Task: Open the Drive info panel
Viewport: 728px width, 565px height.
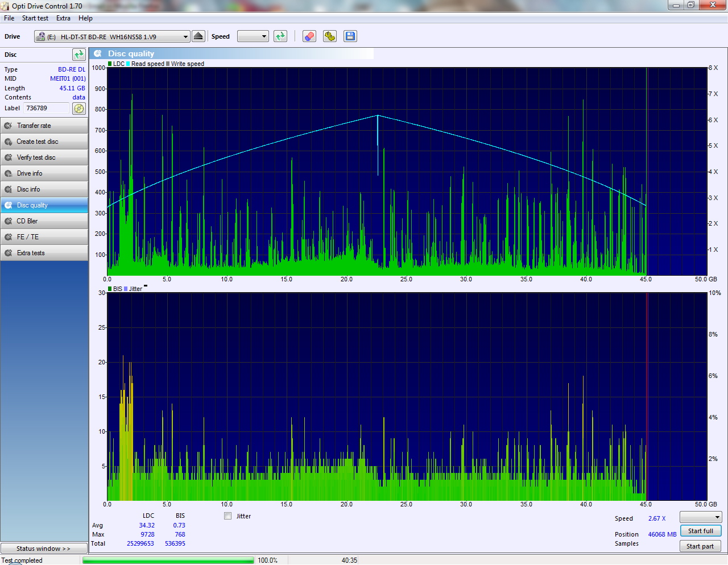Action: [44, 173]
